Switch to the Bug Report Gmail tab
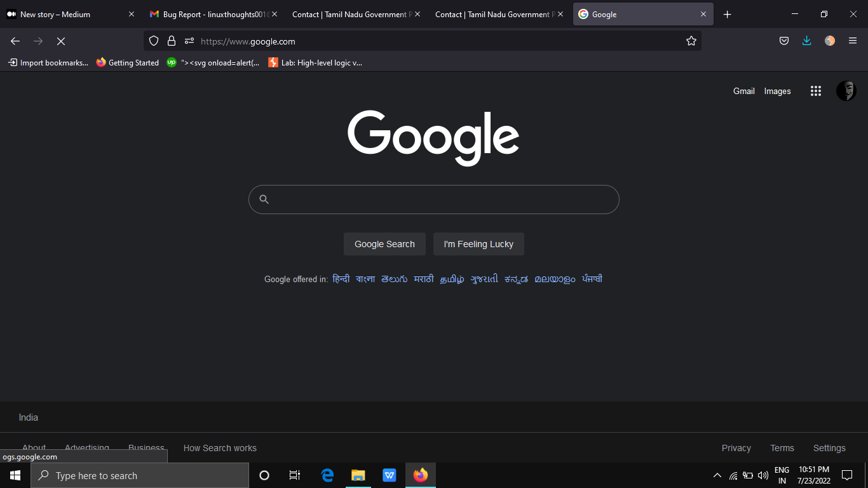The width and height of the screenshot is (868, 488). pyautogui.click(x=212, y=14)
